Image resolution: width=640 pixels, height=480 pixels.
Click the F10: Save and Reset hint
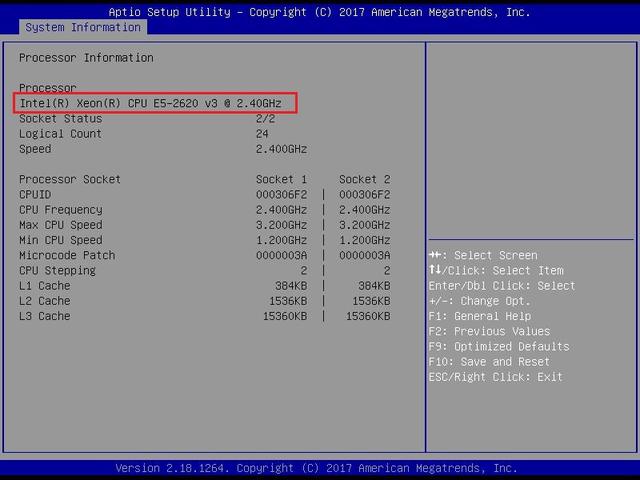[x=489, y=362]
